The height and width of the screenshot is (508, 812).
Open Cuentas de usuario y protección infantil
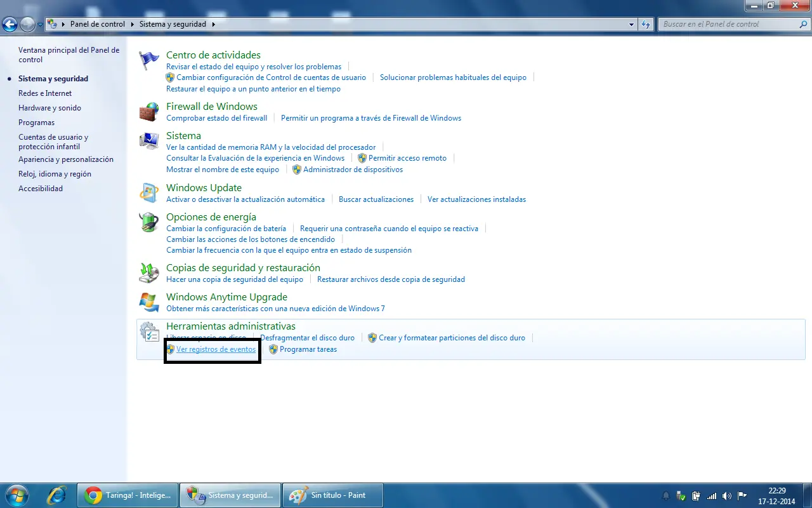(x=53, y=142)
